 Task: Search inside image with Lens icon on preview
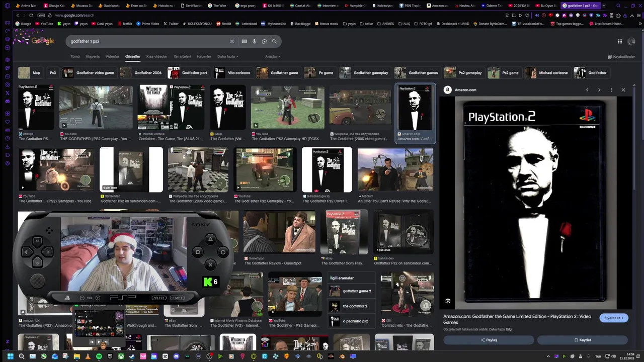tap(448, 301)
